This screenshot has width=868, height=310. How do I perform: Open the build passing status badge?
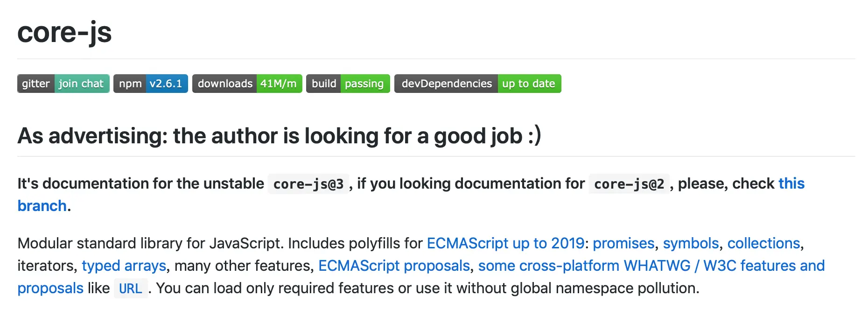[348, 84]
